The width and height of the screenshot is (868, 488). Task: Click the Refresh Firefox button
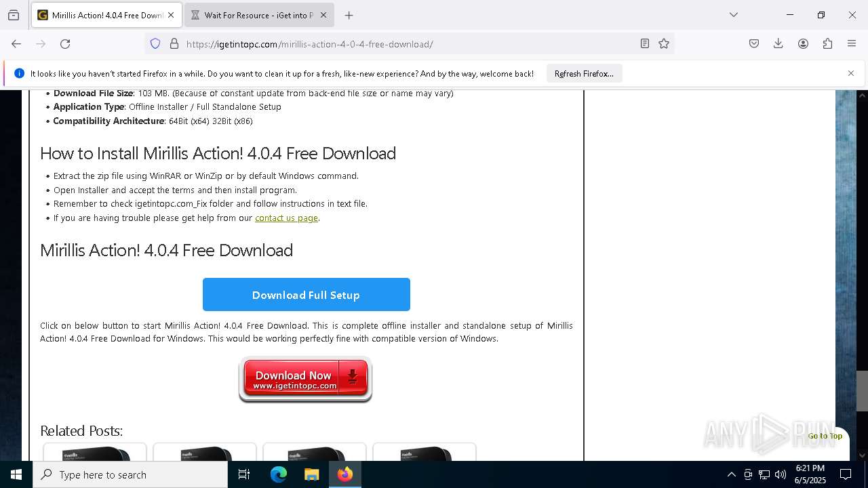pos(584,73)
